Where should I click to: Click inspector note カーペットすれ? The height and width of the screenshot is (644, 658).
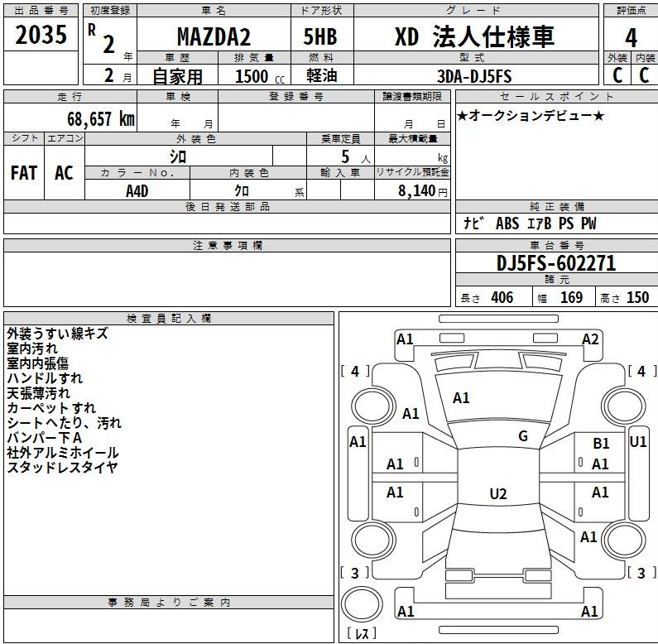(51, 408)
